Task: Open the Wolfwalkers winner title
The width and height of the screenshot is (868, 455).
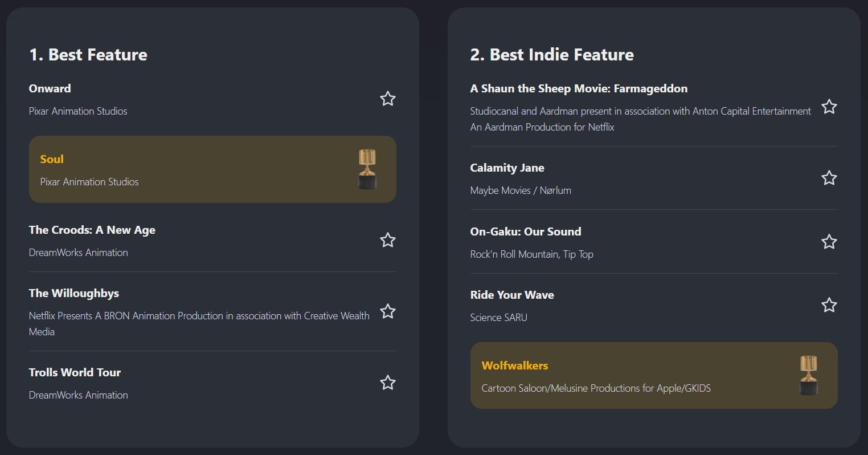Action: (x=515, y=365)
